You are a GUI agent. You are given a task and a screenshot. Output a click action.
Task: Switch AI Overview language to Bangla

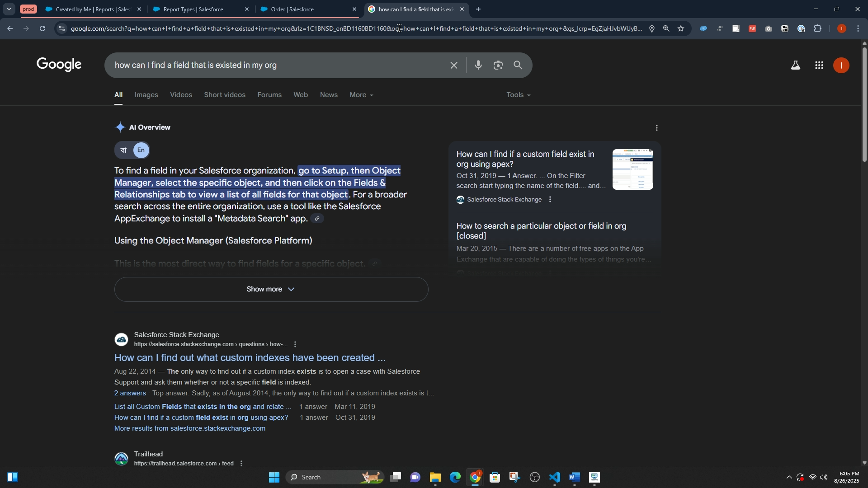[123, 150]
